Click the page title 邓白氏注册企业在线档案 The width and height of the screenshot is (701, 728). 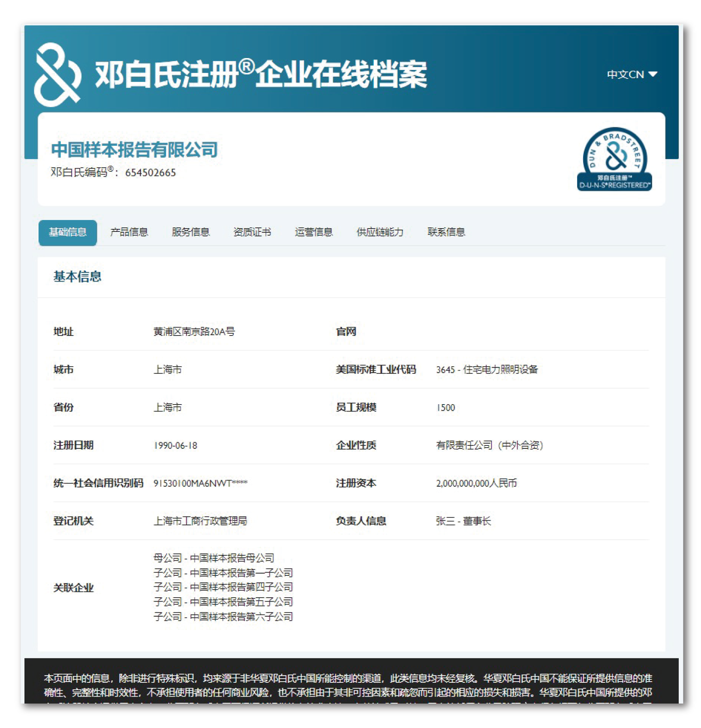[x=261, y=74]
